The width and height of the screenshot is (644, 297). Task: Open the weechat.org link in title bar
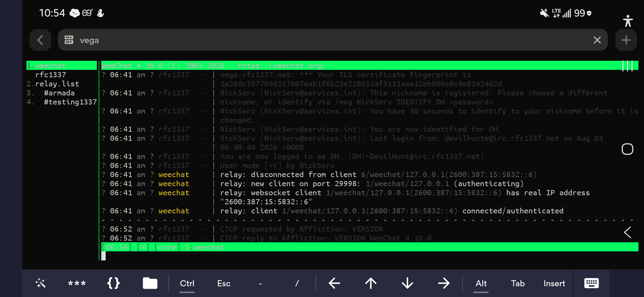coord(282,66)
